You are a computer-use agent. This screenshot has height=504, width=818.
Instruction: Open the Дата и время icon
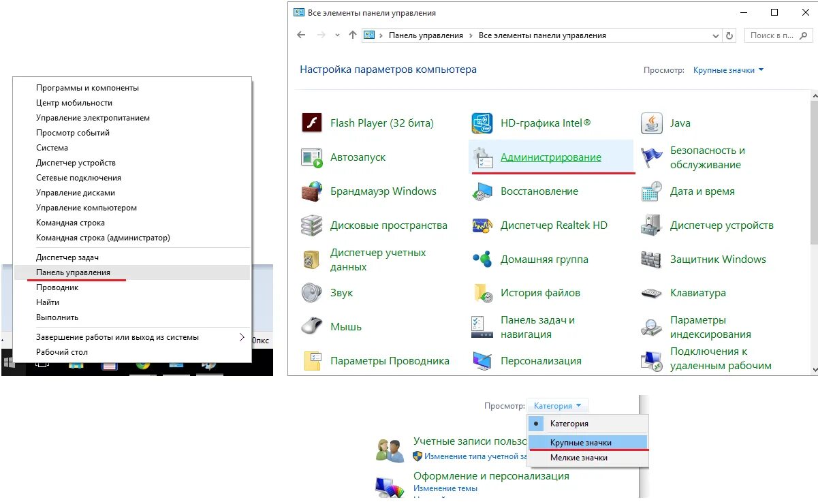click(652, 191)
